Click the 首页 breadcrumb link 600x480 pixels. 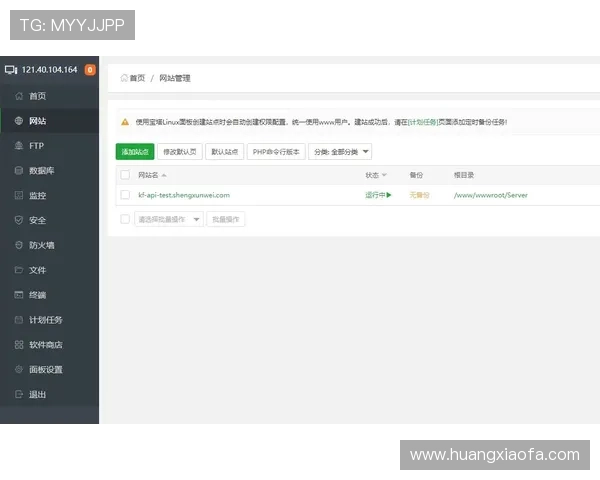[x=137, y=78]
